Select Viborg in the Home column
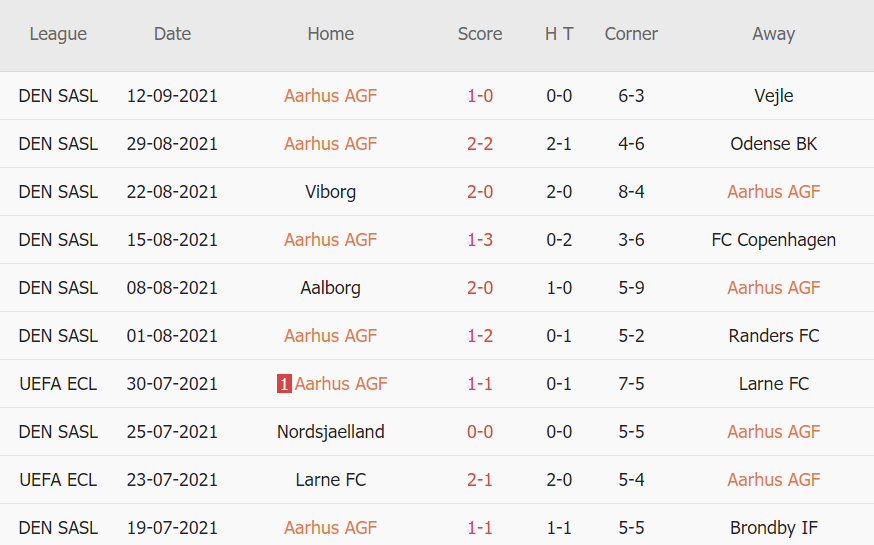 [331, 192]
